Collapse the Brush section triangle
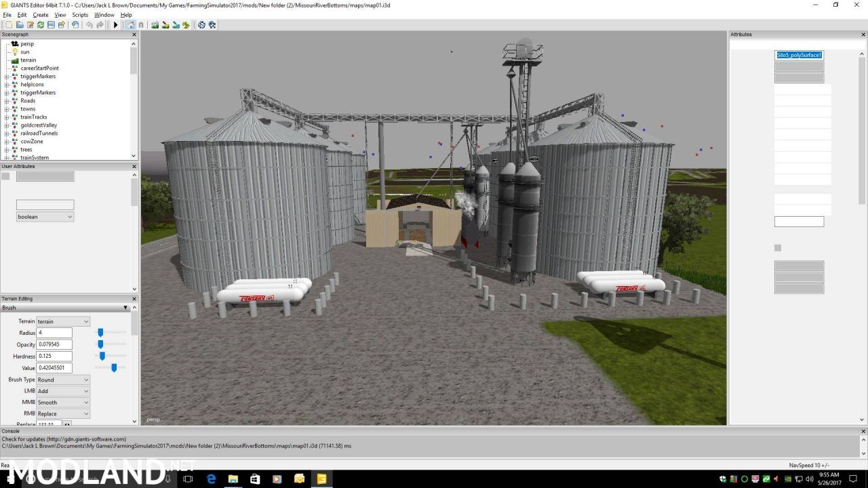 tap(125, 308)
